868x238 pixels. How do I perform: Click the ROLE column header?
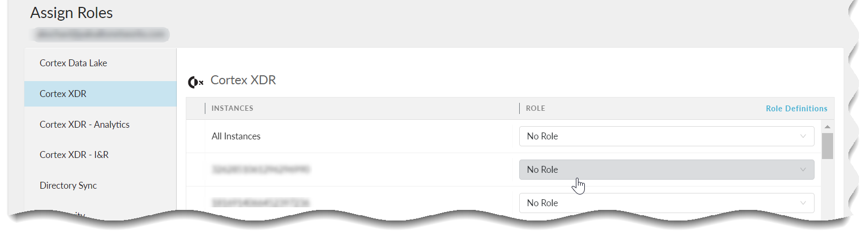535,108
